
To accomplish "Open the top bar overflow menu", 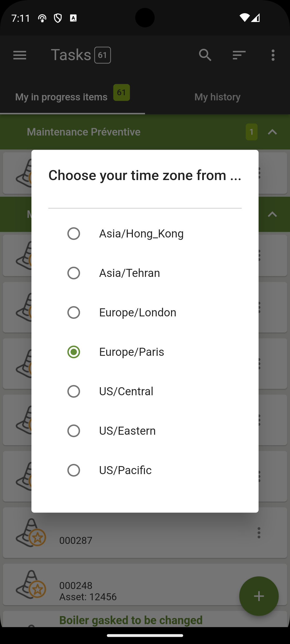I will pos(273,55).
